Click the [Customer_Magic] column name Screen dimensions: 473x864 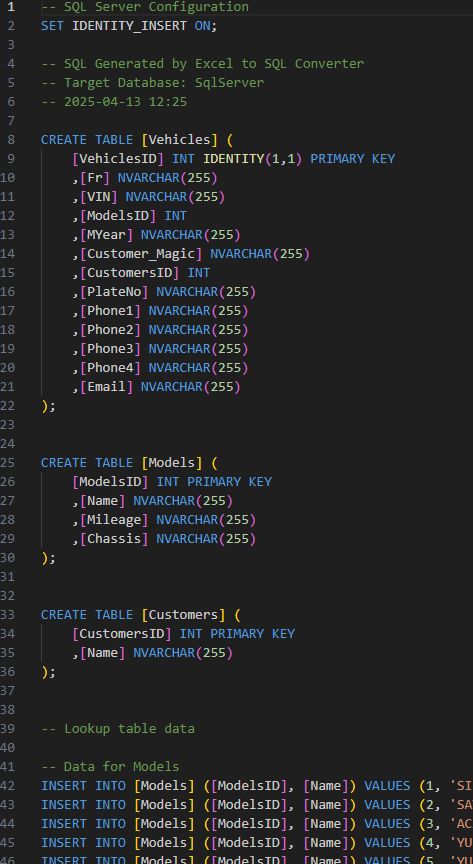pyautogui.click(x=141, y=253)
